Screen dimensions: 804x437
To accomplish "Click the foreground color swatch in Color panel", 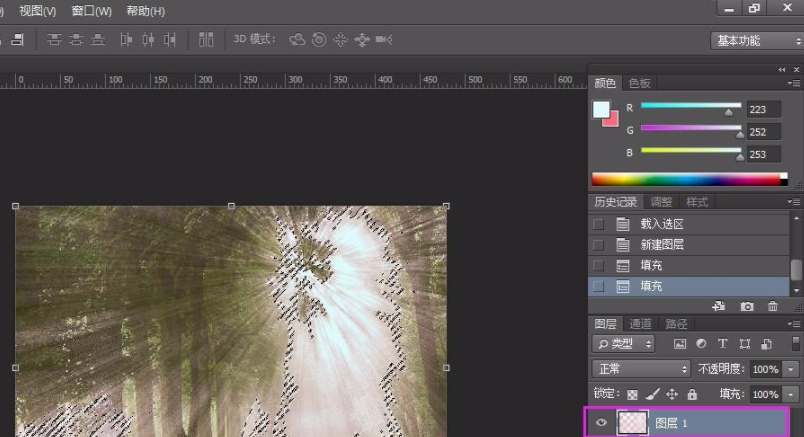I will click(x=601, y=110).
